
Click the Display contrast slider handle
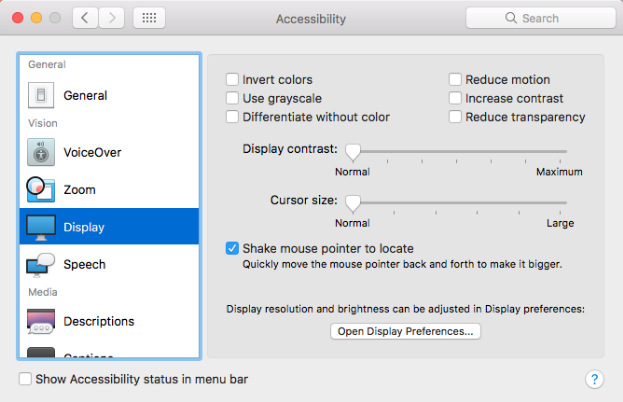353,153
